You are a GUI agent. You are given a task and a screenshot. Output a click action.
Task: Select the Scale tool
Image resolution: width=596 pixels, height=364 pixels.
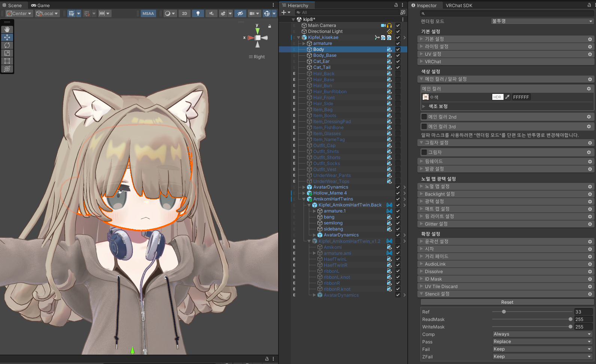pyautogui.click(x=7, y=53)
